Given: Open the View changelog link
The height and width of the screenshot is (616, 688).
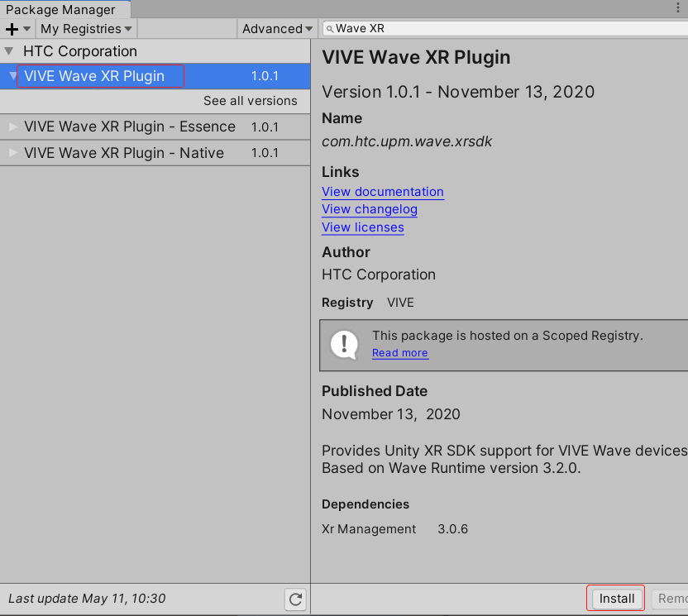Looking at the screenshot, I should (369, 209).
